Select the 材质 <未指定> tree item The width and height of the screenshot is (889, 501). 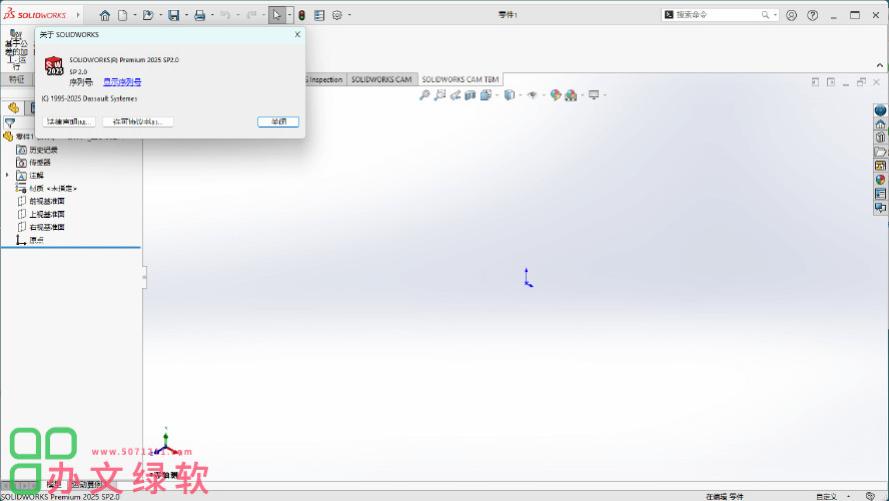pos(53,188)
